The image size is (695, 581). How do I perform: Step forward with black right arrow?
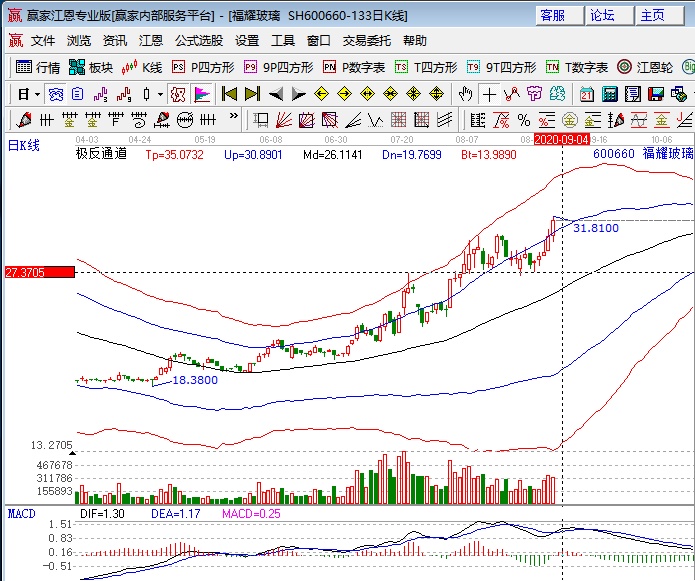point(299,94)
